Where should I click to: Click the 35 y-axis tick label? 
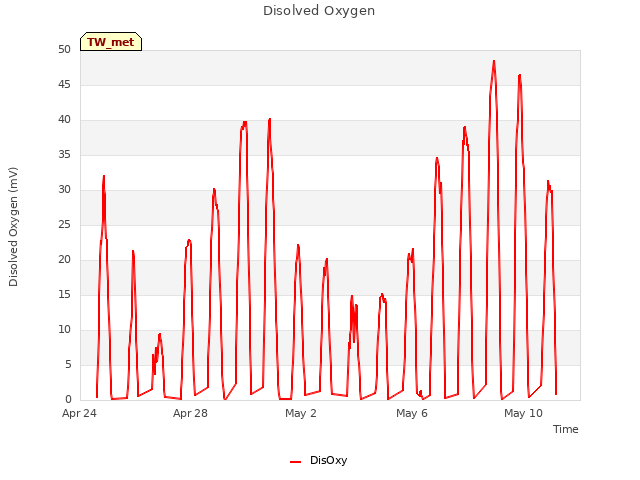(x=64, y=154)
